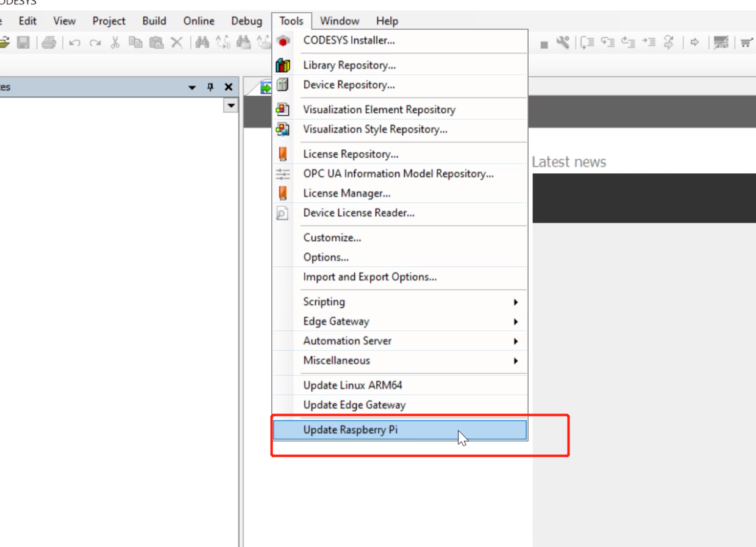Open OPC UA Information Model Repository...
The image size is (756, 547).
400,174
